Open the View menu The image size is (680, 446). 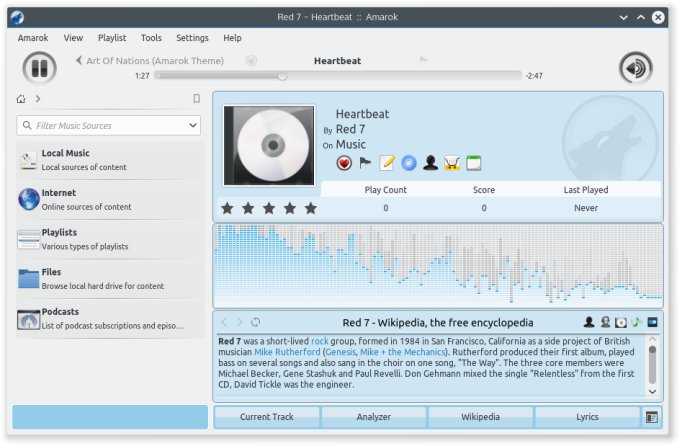tap(73, 38)
